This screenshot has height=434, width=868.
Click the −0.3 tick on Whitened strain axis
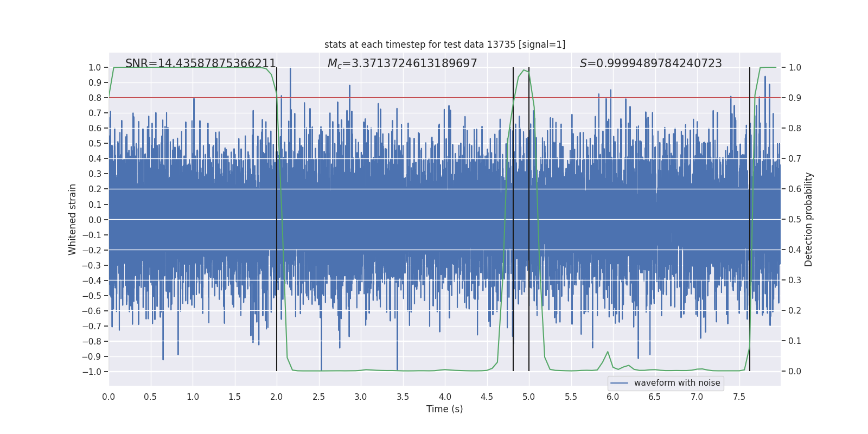(x=92, y=265)
